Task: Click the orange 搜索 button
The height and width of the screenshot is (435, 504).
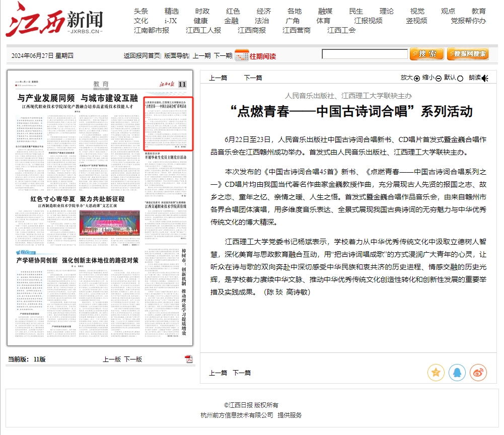Action: [x=426, y=54]
